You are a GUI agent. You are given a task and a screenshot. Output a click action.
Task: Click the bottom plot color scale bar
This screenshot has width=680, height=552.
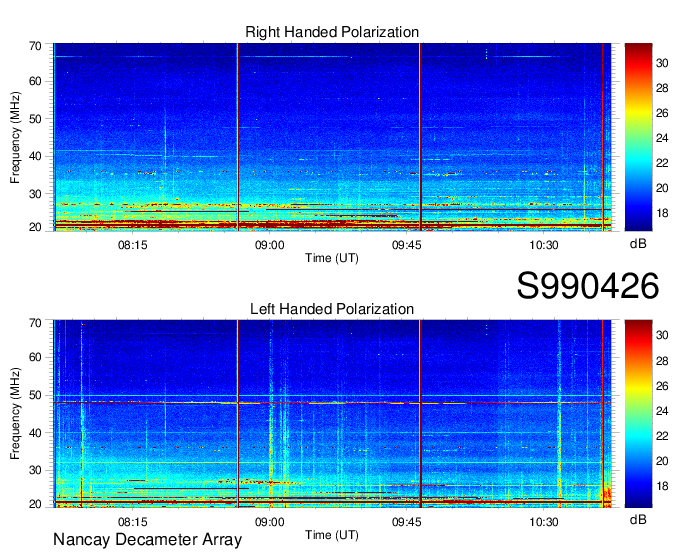(638, 414)
